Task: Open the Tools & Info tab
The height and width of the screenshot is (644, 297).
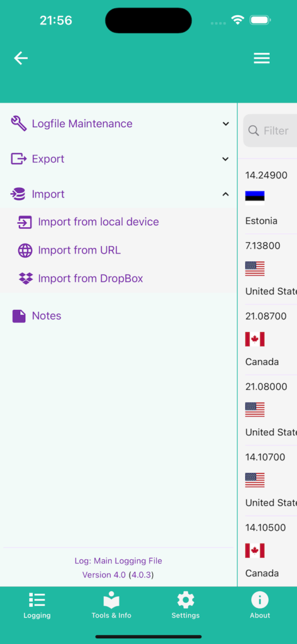Action: 111,606
